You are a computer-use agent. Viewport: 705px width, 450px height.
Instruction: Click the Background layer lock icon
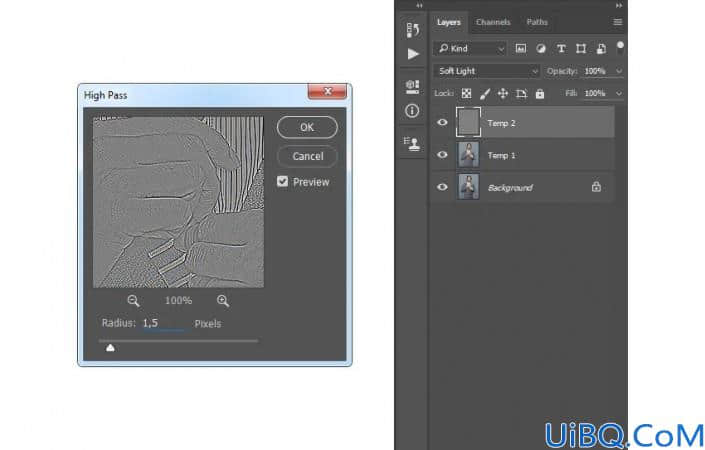tap(596, 187)
